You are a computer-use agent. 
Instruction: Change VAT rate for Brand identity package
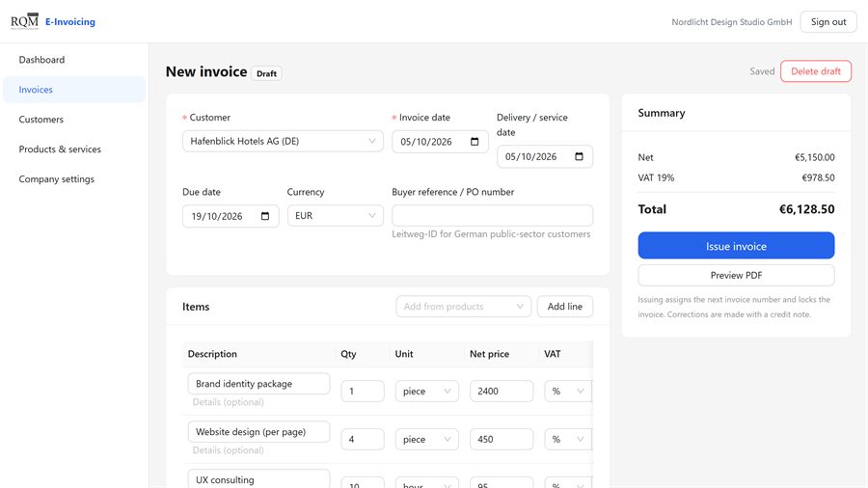pos(568,392)
